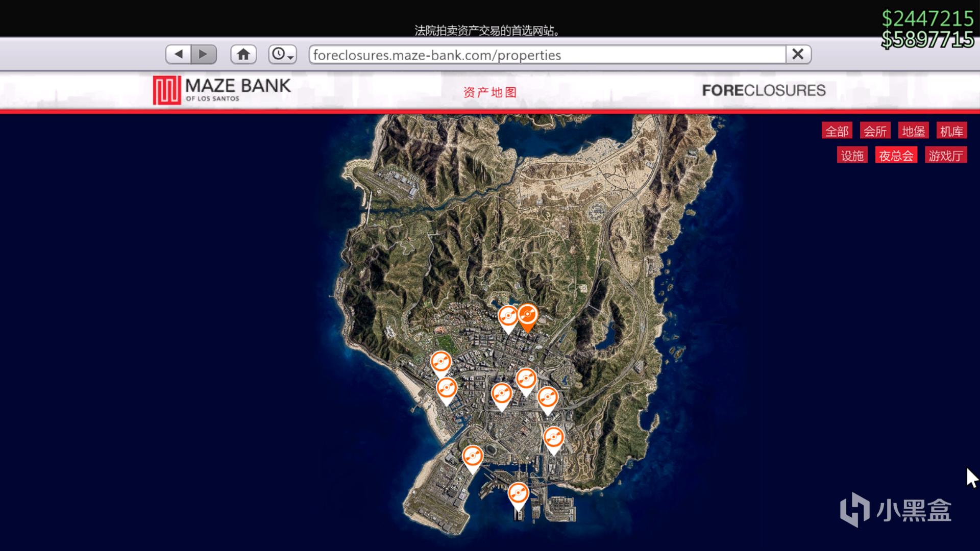This screenshot has height=551, width=980.
Task: Select the highlighted 夜总会 nightclub filter
Action: point(896,156)
